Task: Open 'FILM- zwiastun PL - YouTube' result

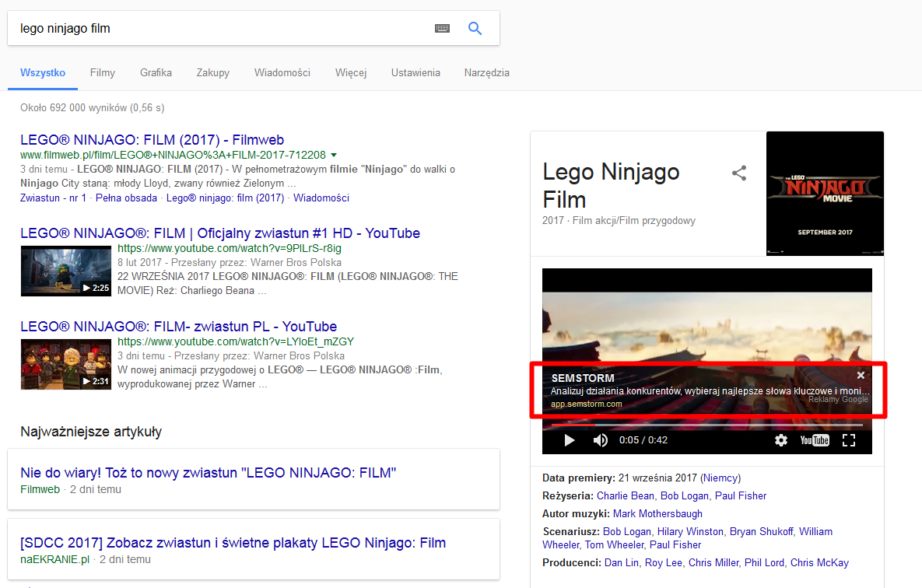Action: 179,327
